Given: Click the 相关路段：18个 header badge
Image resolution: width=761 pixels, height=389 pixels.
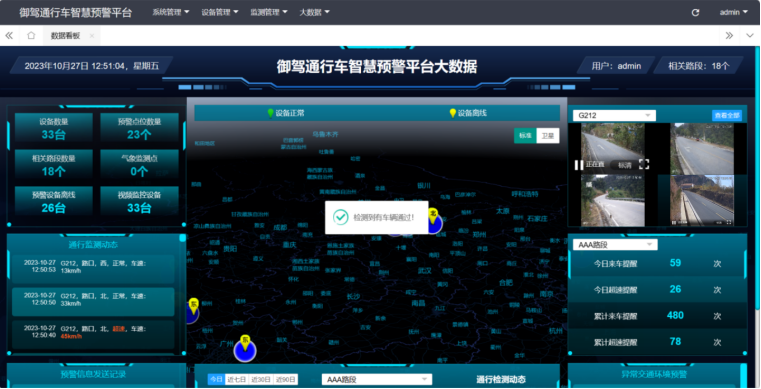Looking at the screenshot, I should tap(698, 66).
